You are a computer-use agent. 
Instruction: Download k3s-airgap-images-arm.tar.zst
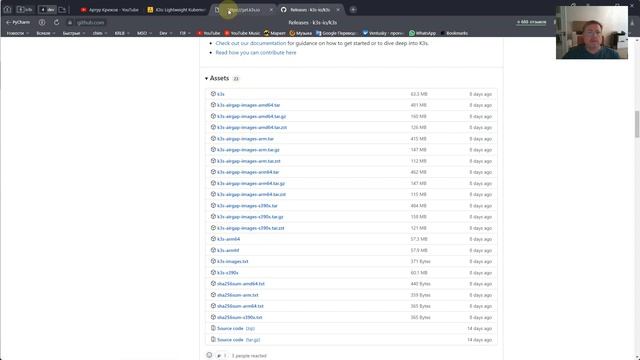click(249, 161)
